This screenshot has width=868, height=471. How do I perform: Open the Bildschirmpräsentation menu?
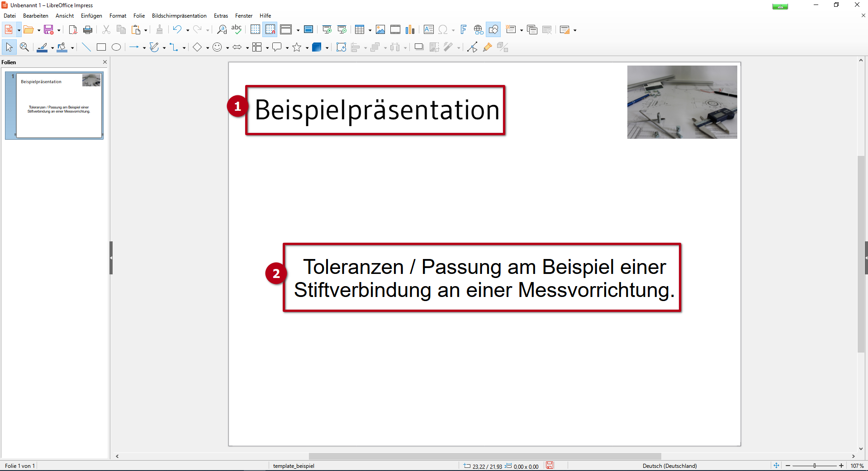[179, 15]
